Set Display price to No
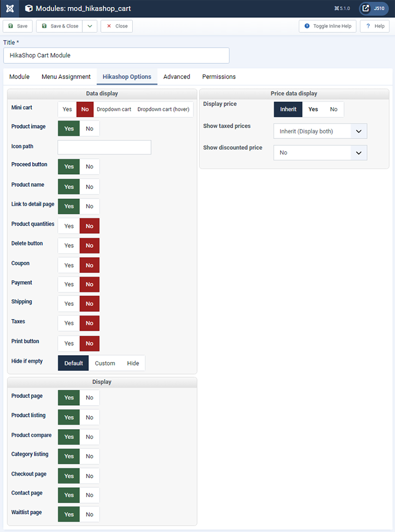Screen dimensions: 395x532 click(334, 109)
